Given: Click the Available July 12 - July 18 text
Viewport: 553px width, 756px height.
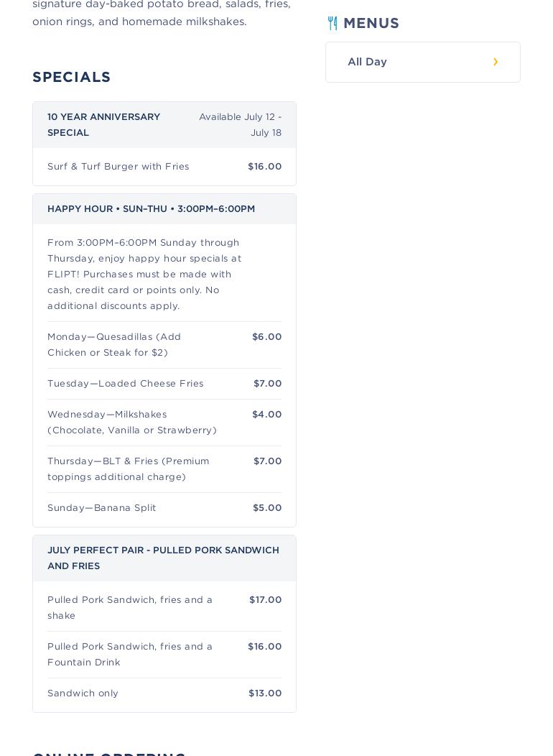Looking at the screenshot, I should [240, 125].
